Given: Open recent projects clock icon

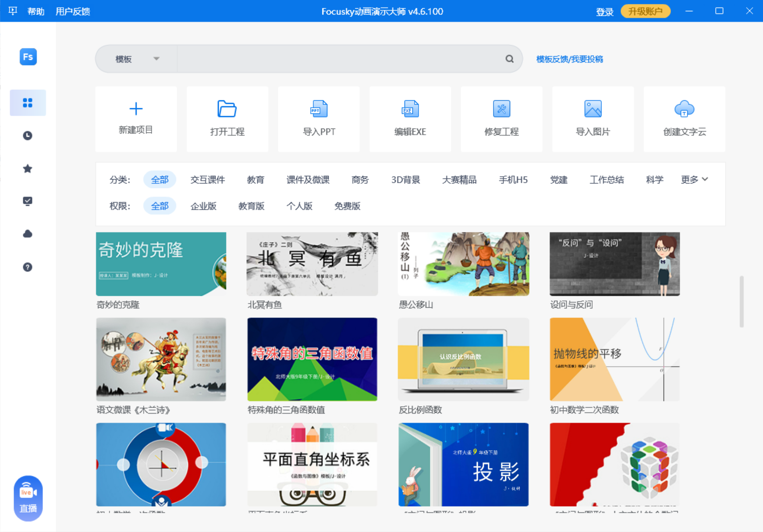Looking at the screenshot, I should (28, 135).
